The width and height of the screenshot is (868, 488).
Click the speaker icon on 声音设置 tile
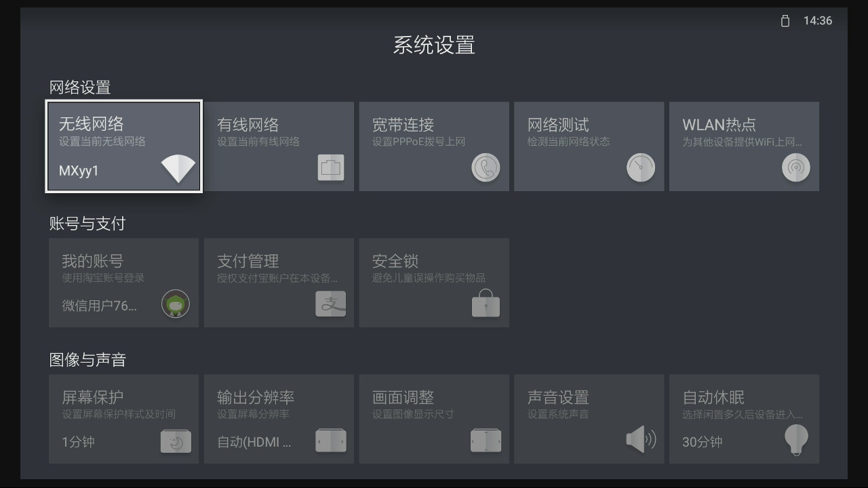pyautogui.click(x=641, y=440)
